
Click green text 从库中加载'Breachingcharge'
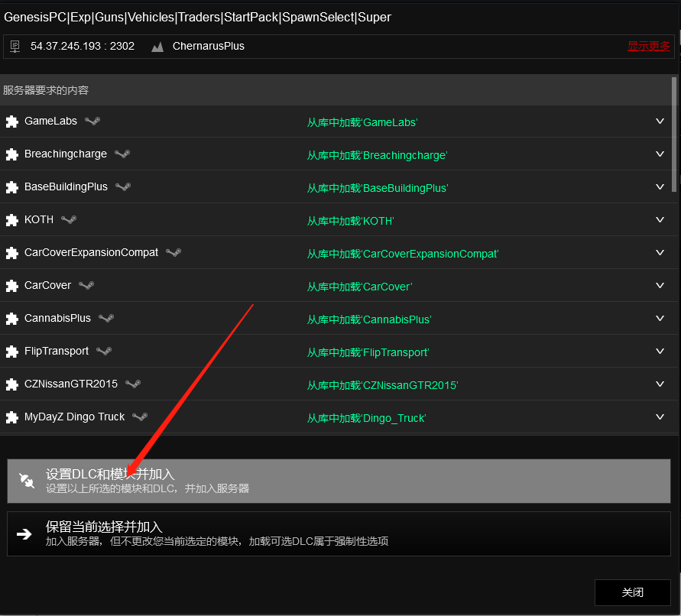pos(378,155)
